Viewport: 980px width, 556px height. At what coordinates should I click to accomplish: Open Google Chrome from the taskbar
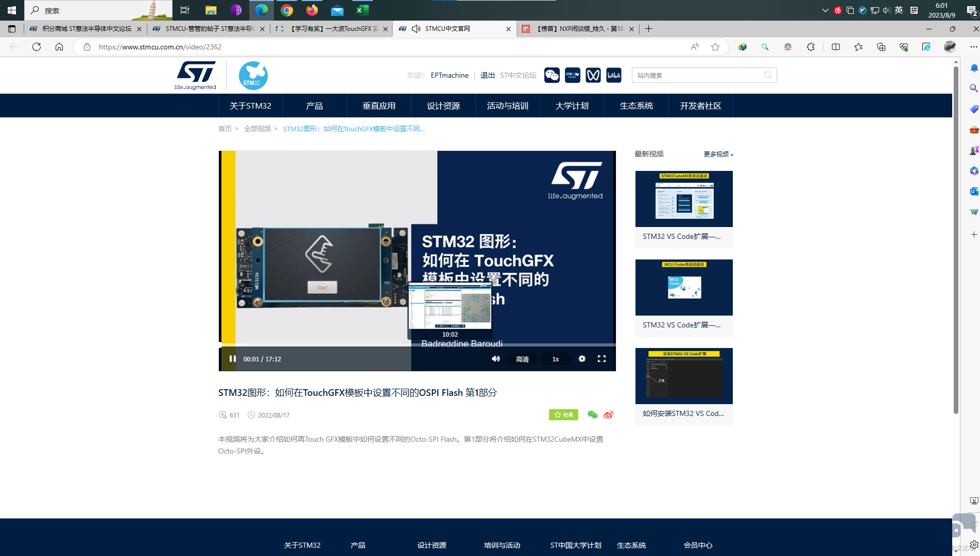[x=287, y=10]
